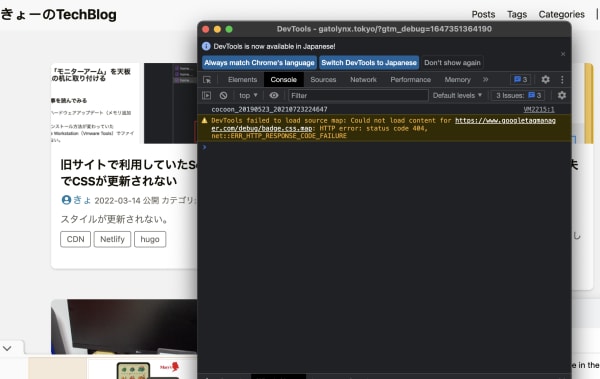Click the cocoon_20190523_20210723224647 console log text

[269, 109]
